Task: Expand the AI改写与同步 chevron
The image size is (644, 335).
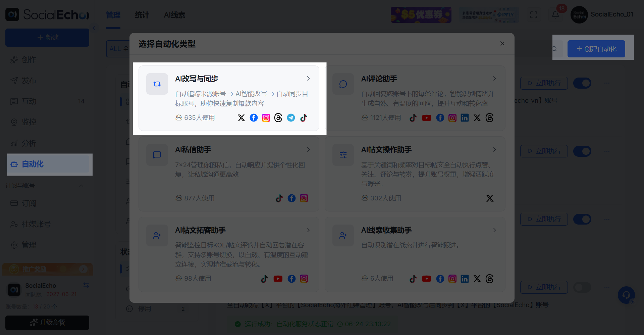Action: pyautogui.click(x=308, y=79)
